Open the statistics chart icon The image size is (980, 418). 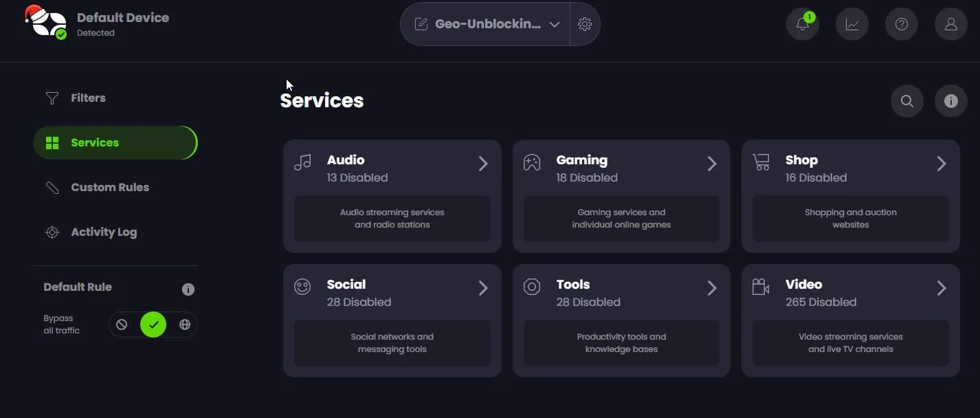(852, 24)
